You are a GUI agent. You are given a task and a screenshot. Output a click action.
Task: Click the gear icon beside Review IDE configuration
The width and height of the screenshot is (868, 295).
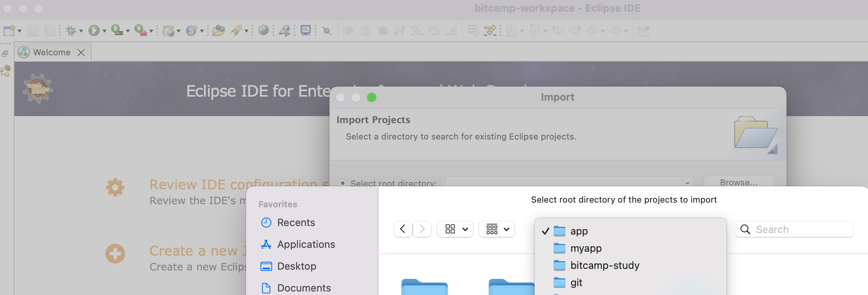[x=115, y=187]
